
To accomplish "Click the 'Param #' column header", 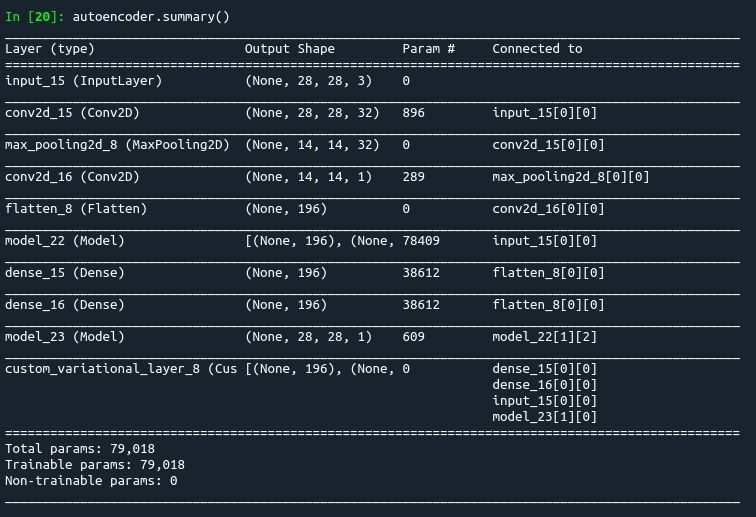I will point(429,49).
